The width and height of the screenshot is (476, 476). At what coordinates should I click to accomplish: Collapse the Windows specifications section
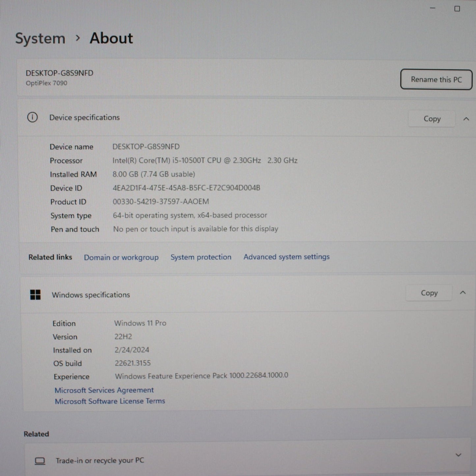(463, 293)
